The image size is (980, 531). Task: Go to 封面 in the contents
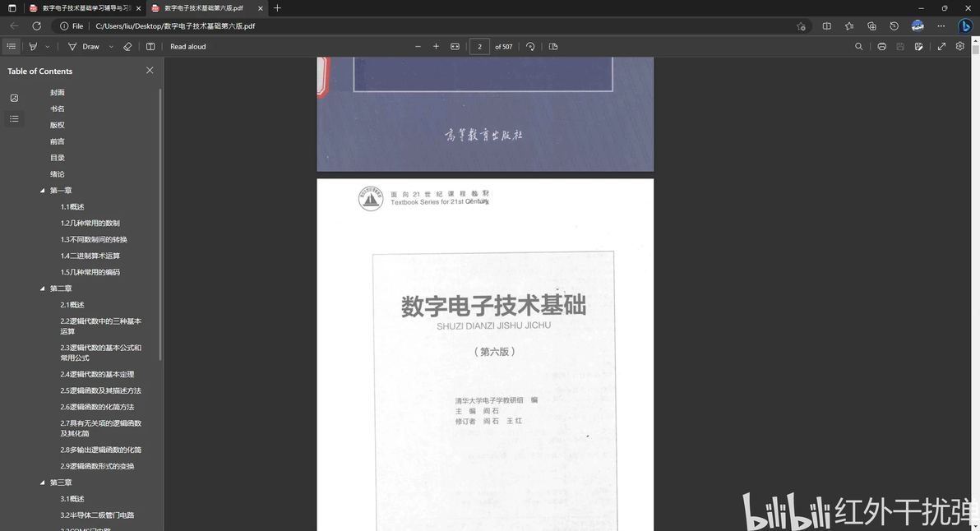pyautogui.click(x=58, y=92)
